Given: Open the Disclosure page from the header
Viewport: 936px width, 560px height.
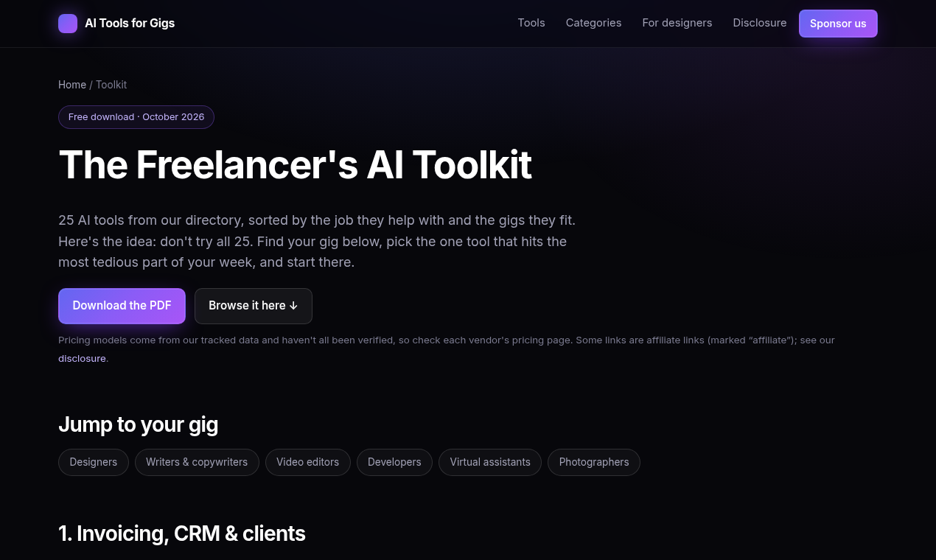Looking at the screenshot, I should [760, 23].
